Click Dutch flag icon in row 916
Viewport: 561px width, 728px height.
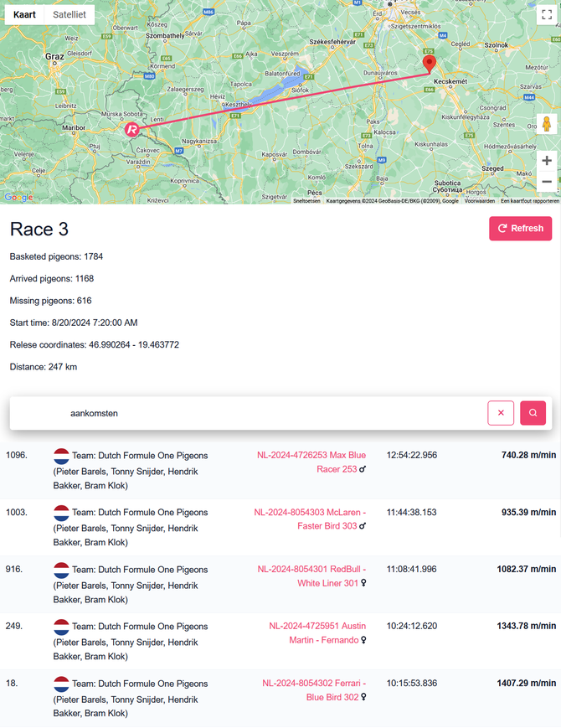tap(61, 571)
